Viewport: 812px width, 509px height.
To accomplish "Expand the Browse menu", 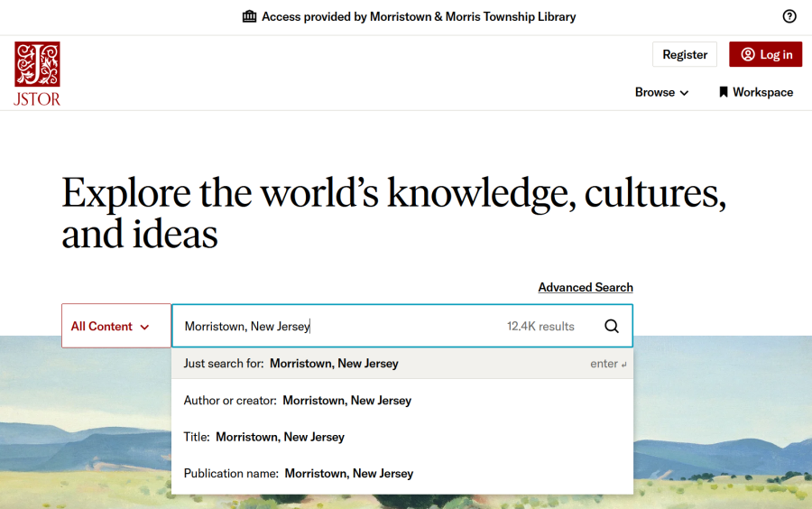I will [661, 92].
